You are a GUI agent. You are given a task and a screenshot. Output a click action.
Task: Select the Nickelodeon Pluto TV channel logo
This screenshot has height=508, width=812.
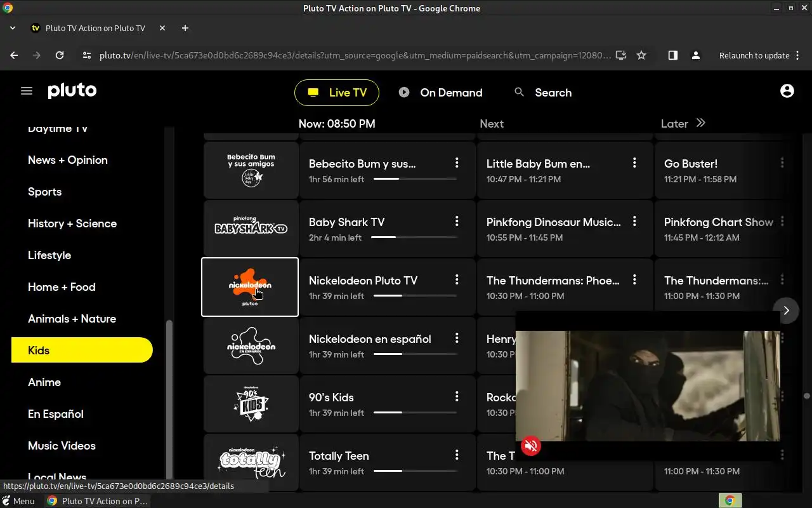[250, 287]
